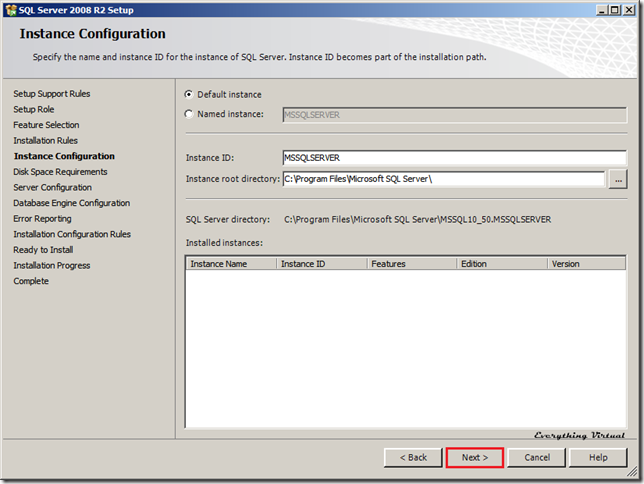Select Installation Rules step
This screenshot has height=484, width=644.
click(x=46, y=141)
